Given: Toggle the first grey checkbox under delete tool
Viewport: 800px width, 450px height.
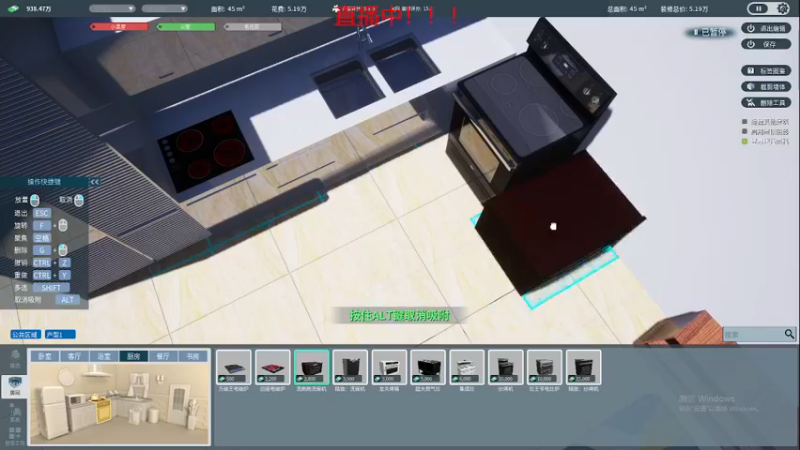Looking at the screenshot, I should [744, 122].
